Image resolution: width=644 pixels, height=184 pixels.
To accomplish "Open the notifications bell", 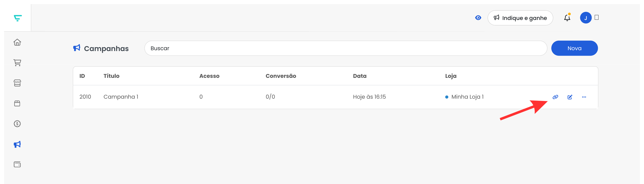I will pos(567,17).
